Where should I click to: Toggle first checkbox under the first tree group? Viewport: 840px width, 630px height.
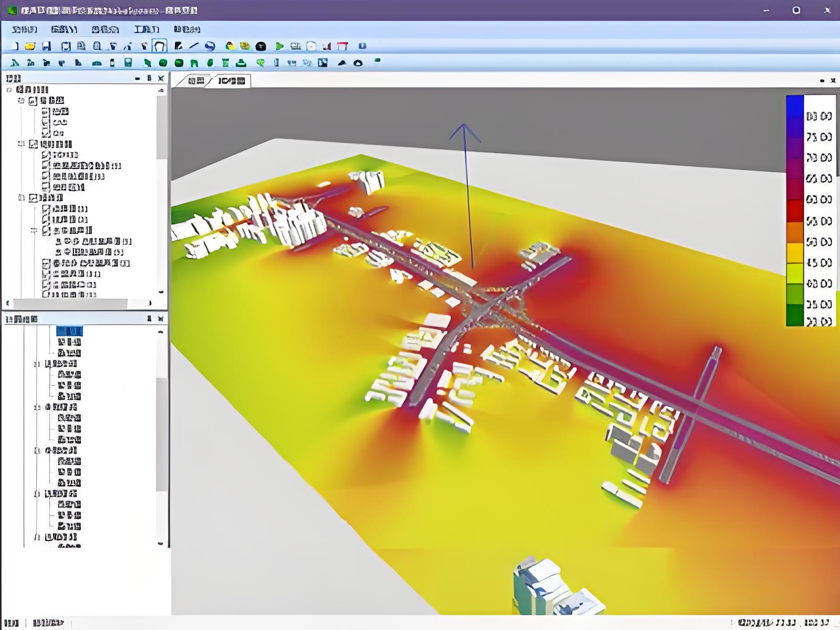[x=46, y=111]
